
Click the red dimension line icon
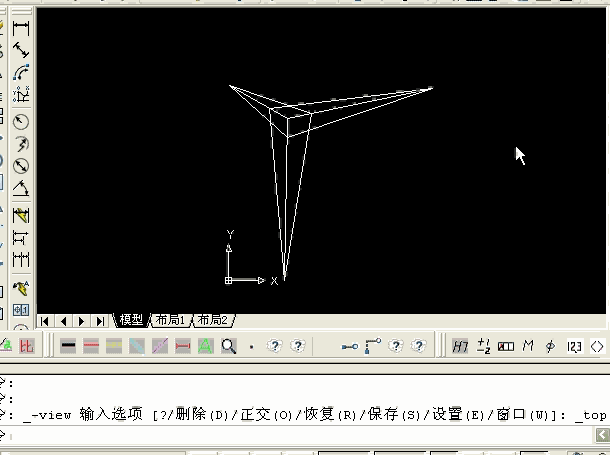pyautogui.click(x=183, y=345)
